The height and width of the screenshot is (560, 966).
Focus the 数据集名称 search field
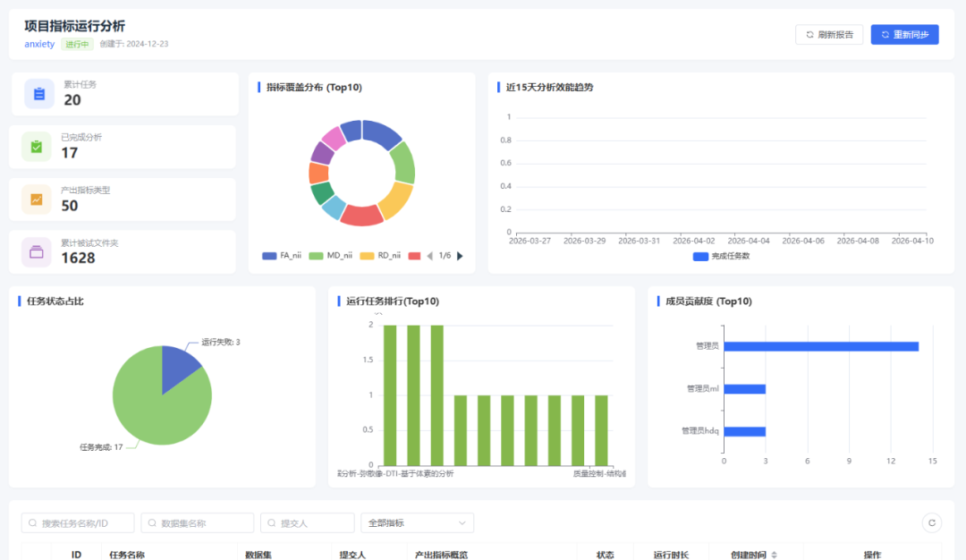(198, 523)
